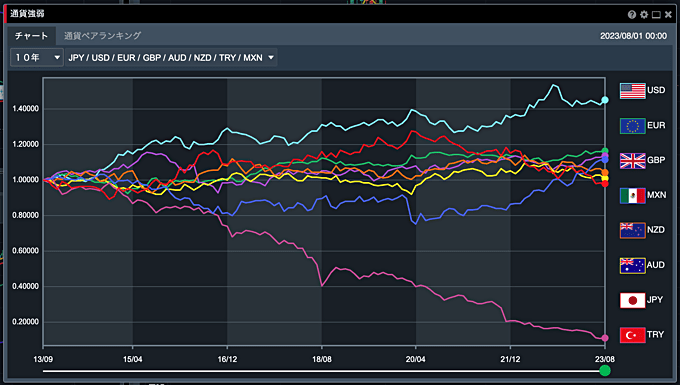Click the JPY flag in legend
Viewport: 680px width, 385px height.
pyautogui.click(x=632, y=300)
